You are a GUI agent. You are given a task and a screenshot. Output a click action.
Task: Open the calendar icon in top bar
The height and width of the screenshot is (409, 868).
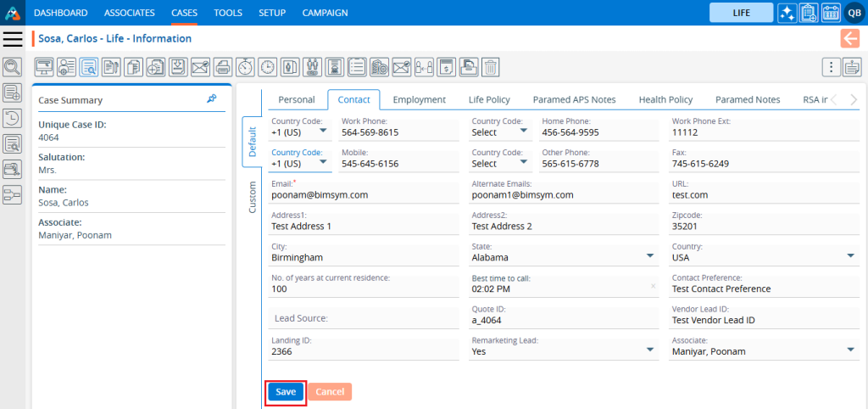point(831,13)
